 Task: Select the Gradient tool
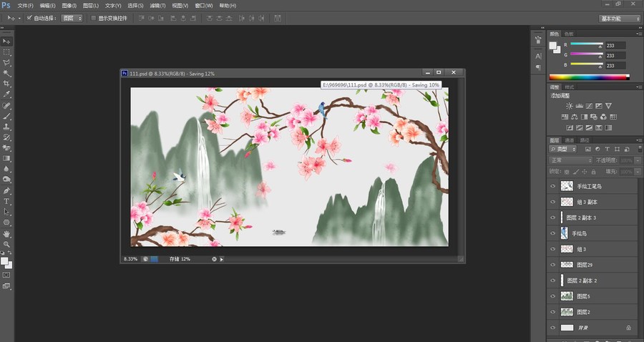click(x=6, y=158)
